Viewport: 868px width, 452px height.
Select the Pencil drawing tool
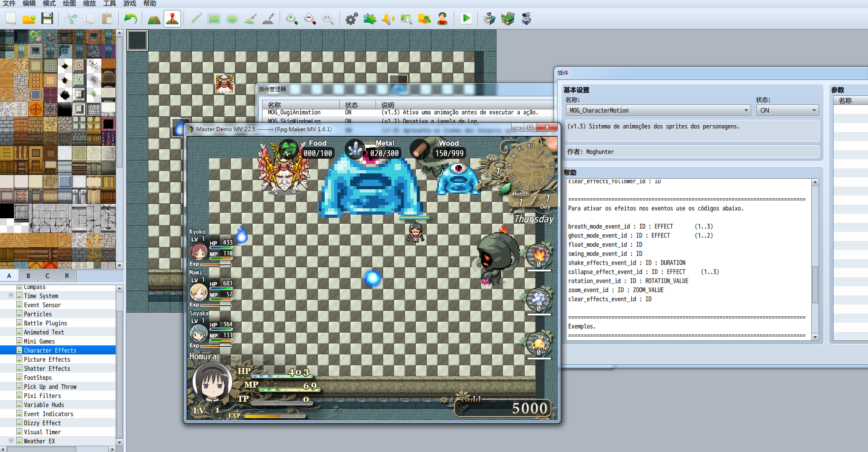click(x=196, y=19)
